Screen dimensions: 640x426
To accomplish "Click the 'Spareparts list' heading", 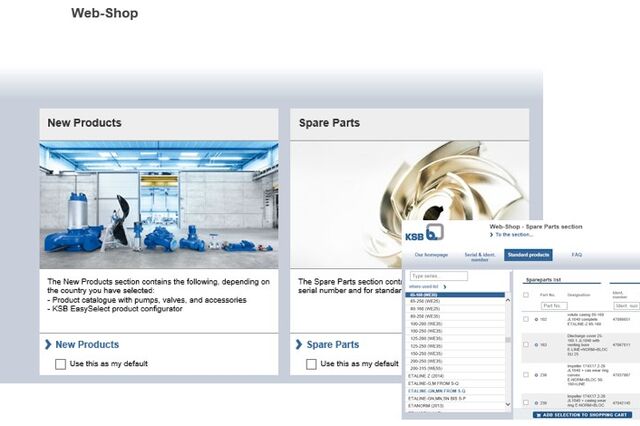I will [543, 280].
